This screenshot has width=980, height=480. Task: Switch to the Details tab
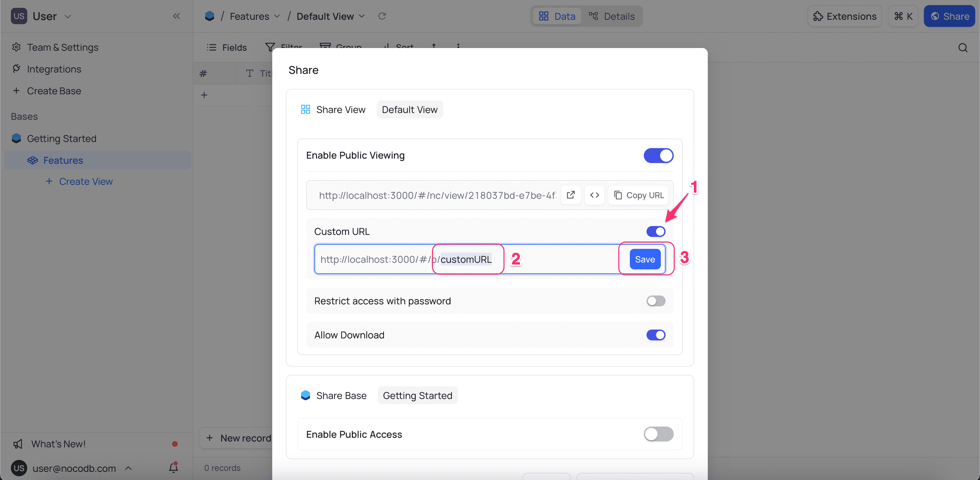pos(612,16)
